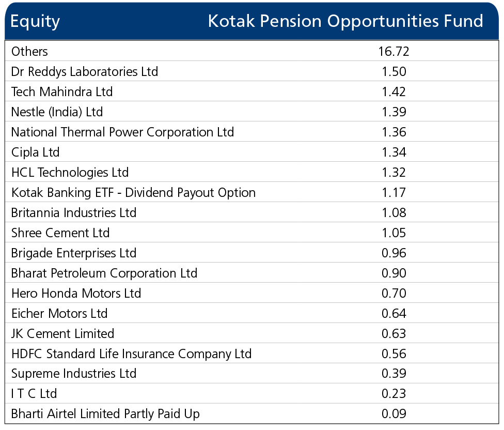The image size is (504, 430).
Task: Click Bharti Airtel Limited Partly Paid Up
Action: tap(105, 413)
